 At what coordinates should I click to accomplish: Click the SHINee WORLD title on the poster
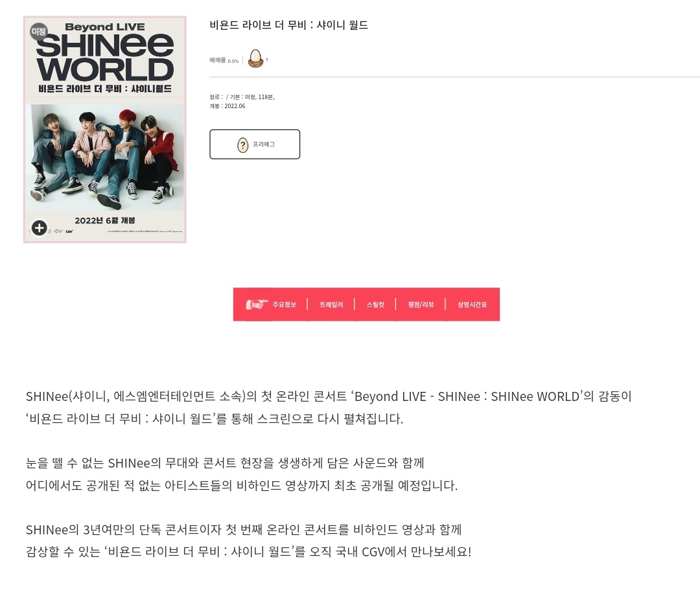click(105, 57)
